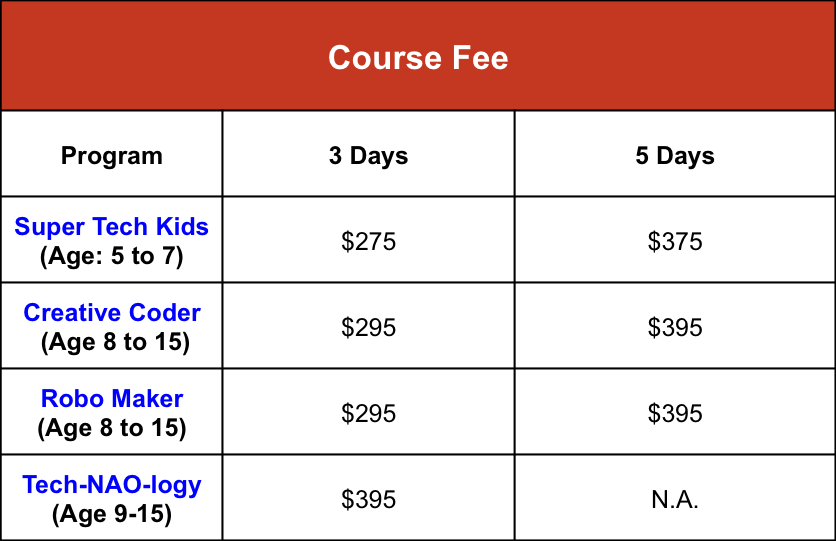The height and width of the screenshot is (541, 836).
Task: Click Robo Maker 3-day $295 price
Action: [368, 414]
